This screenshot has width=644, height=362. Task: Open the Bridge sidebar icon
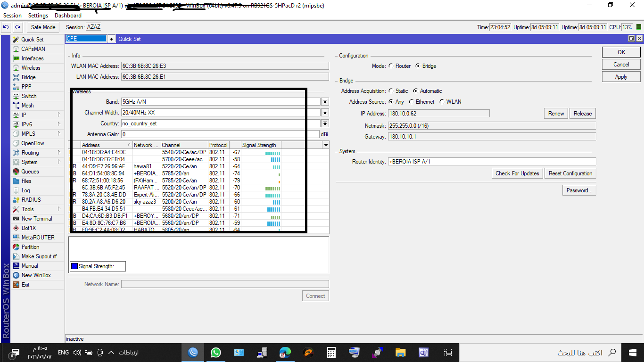tap(16, 77)
